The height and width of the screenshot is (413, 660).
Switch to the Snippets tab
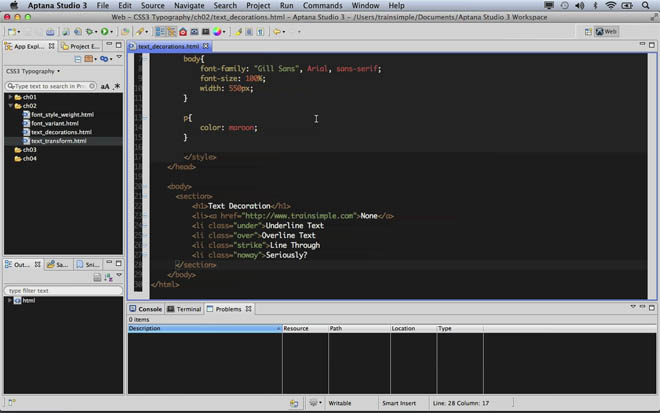pos(88,264)
